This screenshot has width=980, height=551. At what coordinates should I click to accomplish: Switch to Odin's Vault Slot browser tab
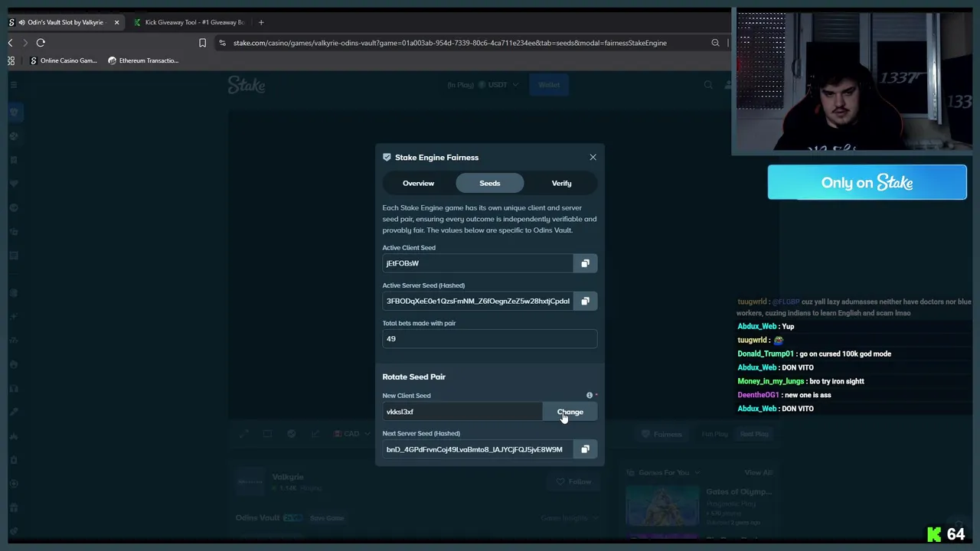pos(64,22)
